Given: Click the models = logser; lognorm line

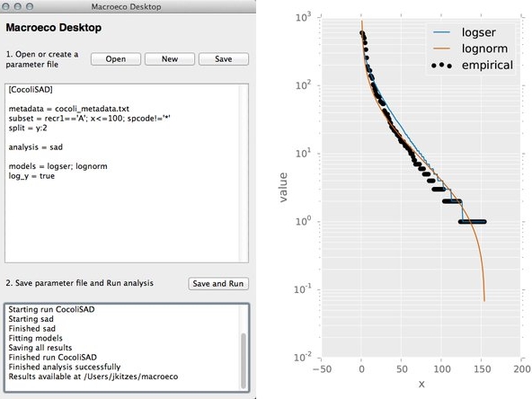Looking at the screenshot, I should (x=58, y=166).
